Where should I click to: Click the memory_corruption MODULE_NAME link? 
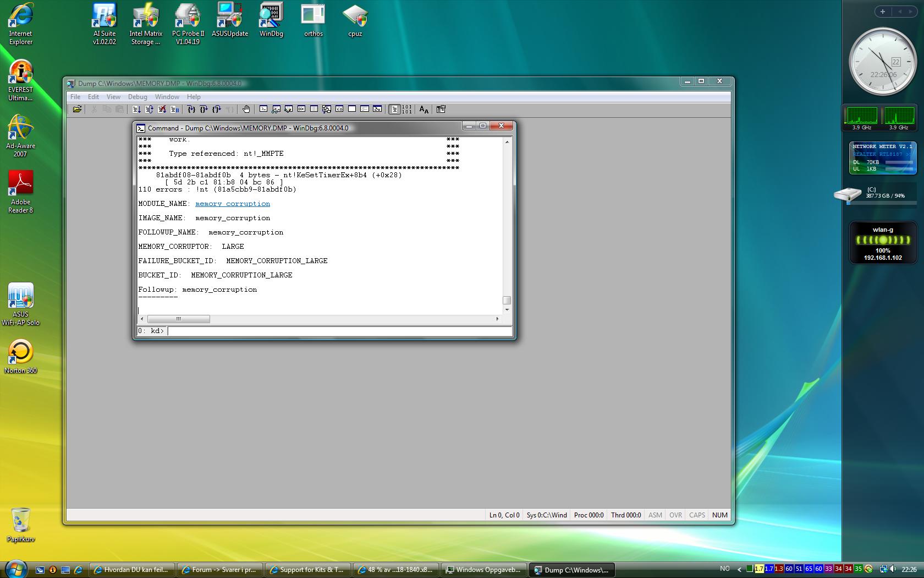[233, 204]
